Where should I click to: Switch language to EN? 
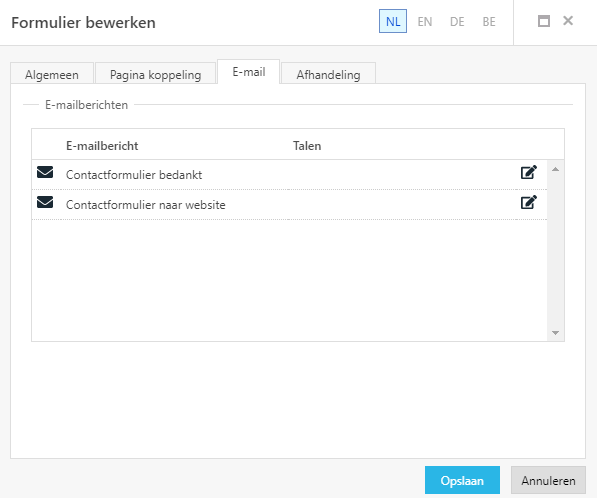pyautogui.click(x=425, y=21)
